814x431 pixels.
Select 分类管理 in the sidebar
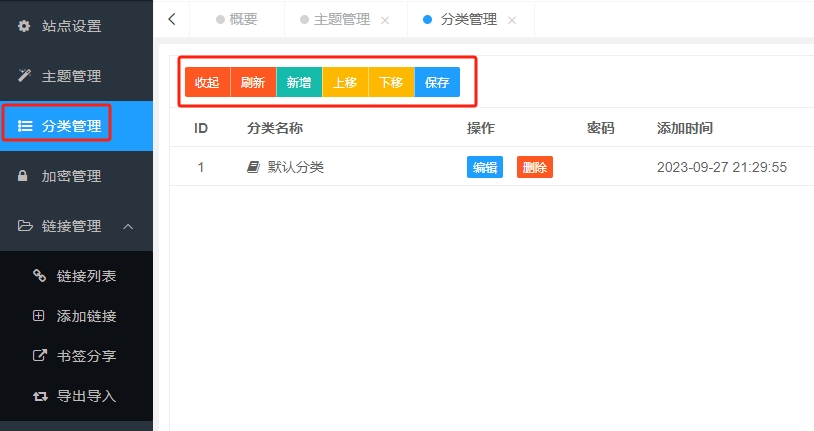pyautogui.click(x=76, y=126)
